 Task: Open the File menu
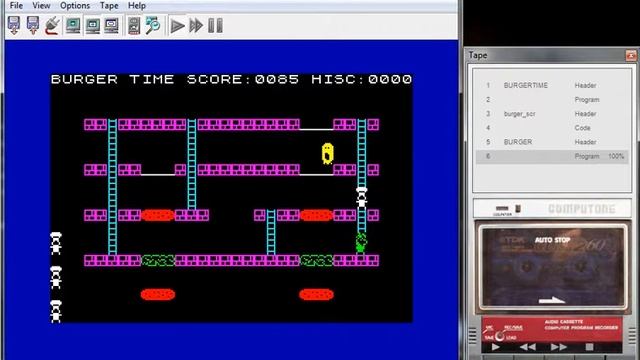(x=16, y=6)
